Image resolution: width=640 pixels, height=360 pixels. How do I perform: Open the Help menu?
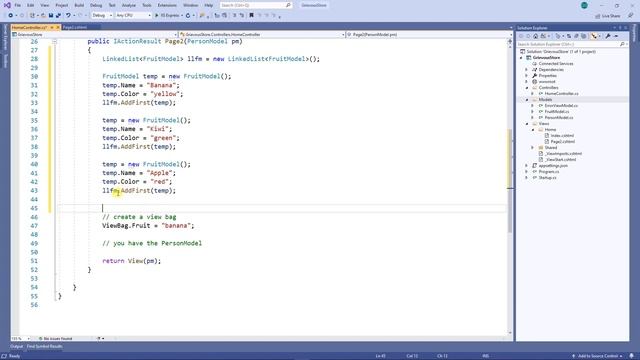pyautogui.click(x=209, y=5)
